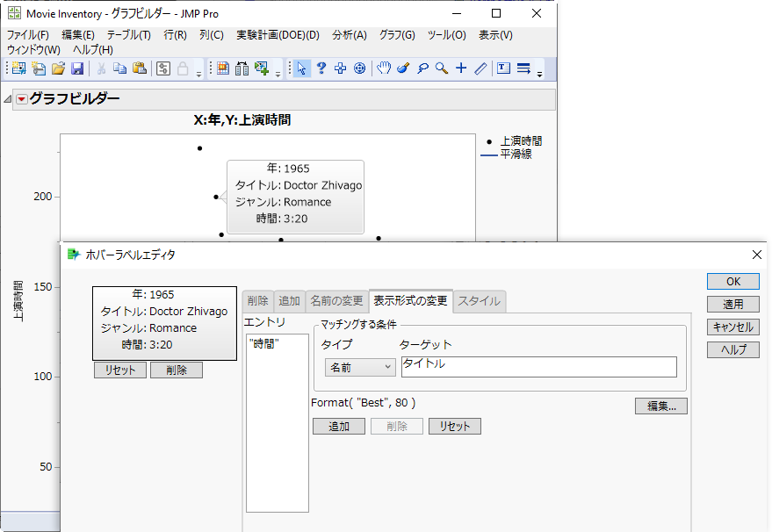Toggle the arrow selection tool

302,68
